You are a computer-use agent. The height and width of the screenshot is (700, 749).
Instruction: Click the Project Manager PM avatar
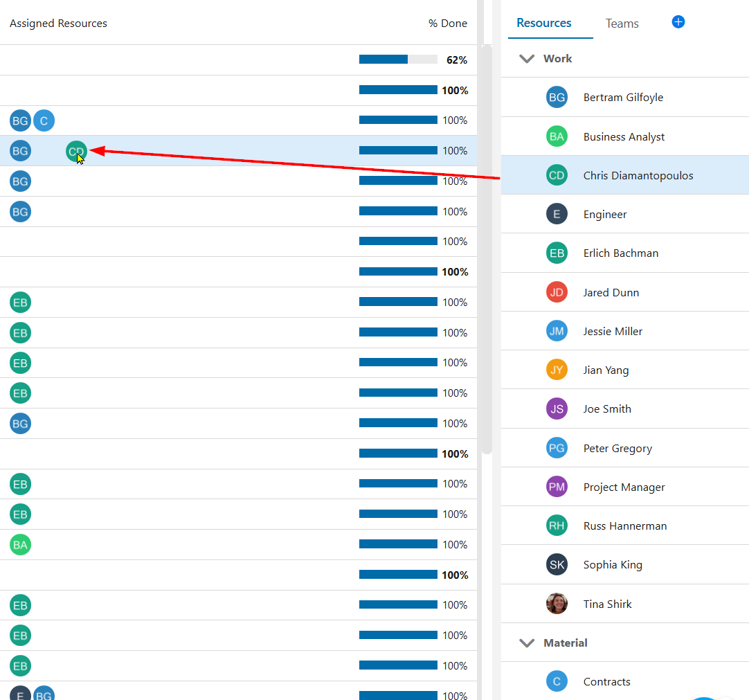(557, 487)
